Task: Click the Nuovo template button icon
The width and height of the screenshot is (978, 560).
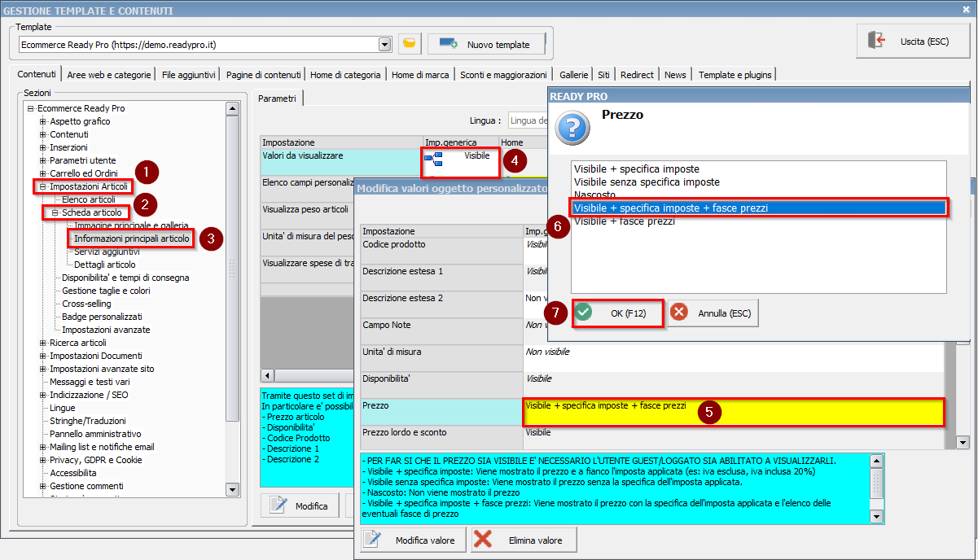Action: tap(448, 44)
